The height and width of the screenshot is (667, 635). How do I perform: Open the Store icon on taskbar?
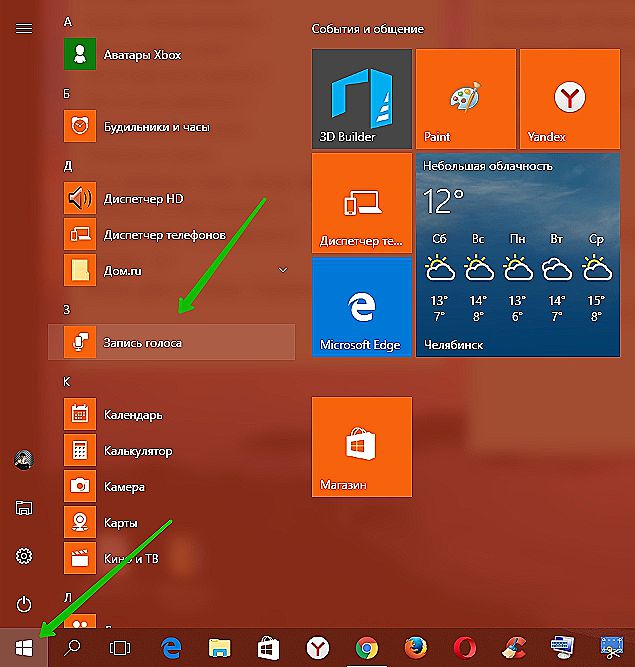[268, 648]
